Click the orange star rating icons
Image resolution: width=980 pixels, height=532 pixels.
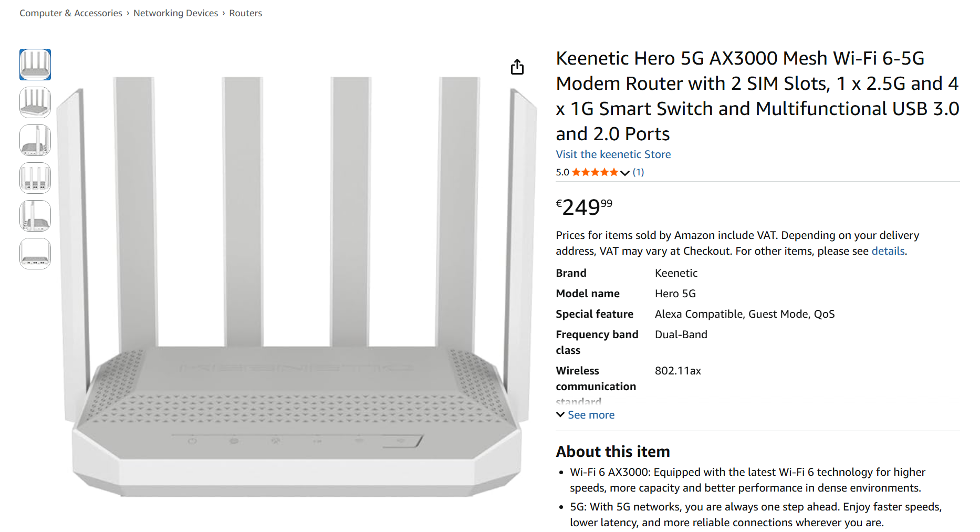pyautogui.click(x=595, y=172)
